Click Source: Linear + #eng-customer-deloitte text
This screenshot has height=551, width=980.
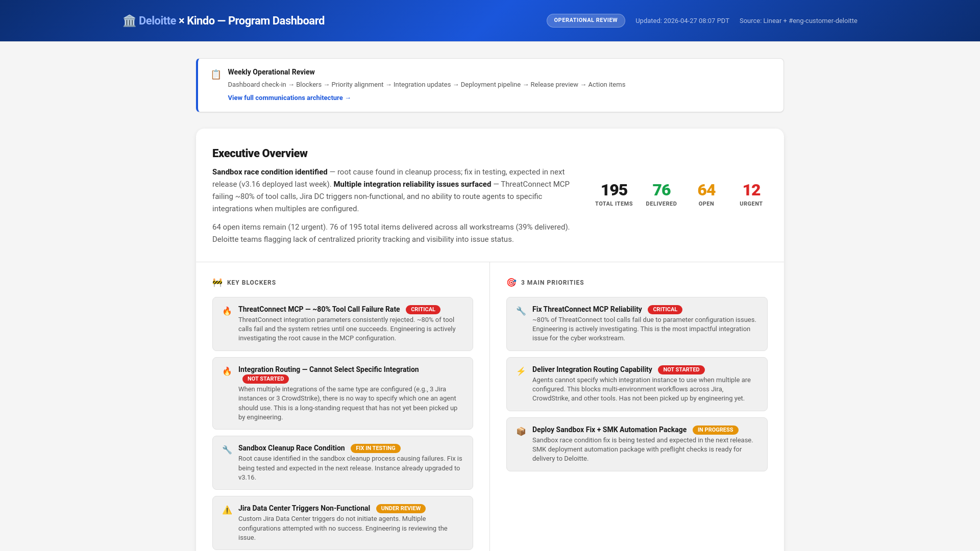point(798,21)
